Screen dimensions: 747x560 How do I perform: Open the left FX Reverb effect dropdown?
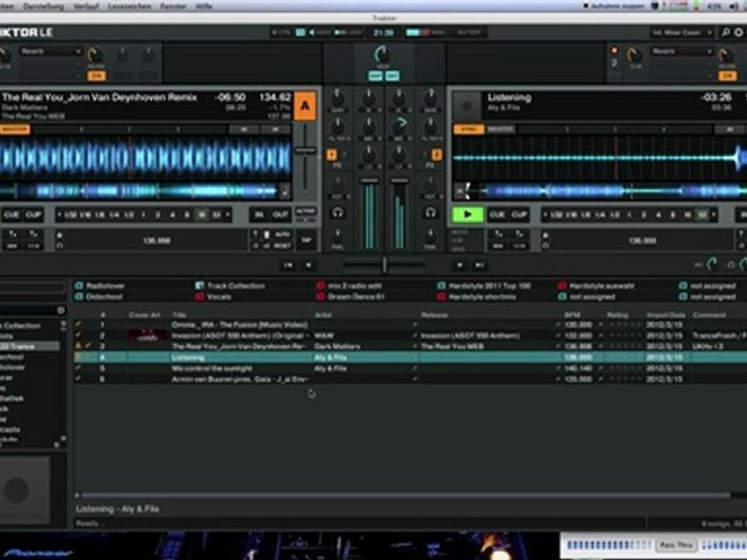pyautogui.click(x=51, y=51)
